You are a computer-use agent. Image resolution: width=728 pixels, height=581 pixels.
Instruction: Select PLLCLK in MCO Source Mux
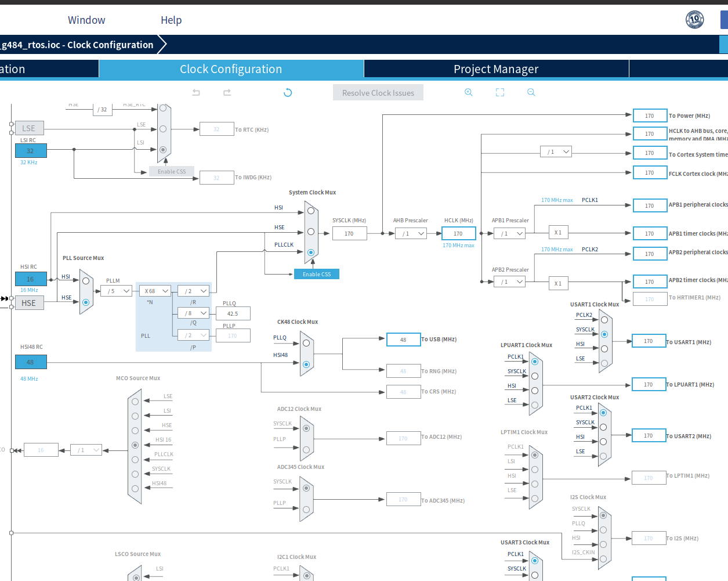click(135, 460)
